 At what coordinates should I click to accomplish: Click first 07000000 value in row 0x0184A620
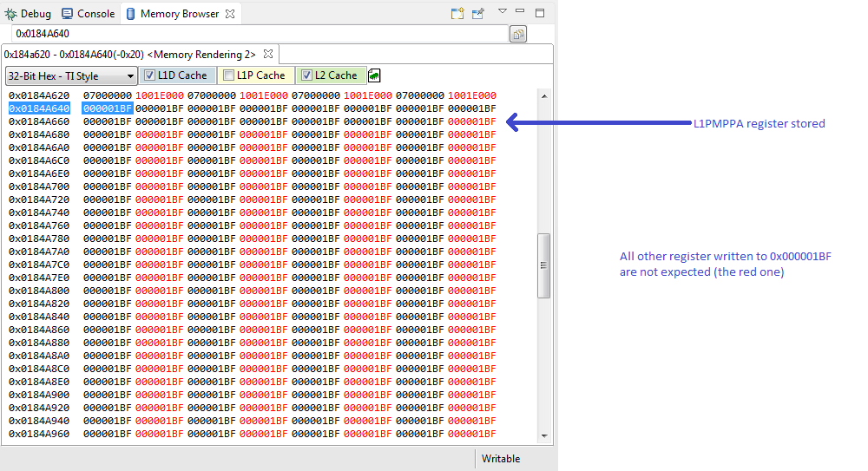click(108, 95)
